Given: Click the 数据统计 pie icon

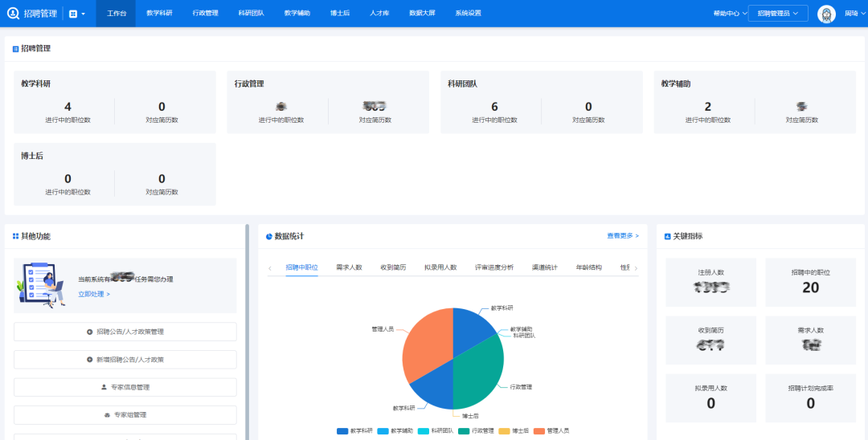Looking at the screenshot, I should coord(269,237).
